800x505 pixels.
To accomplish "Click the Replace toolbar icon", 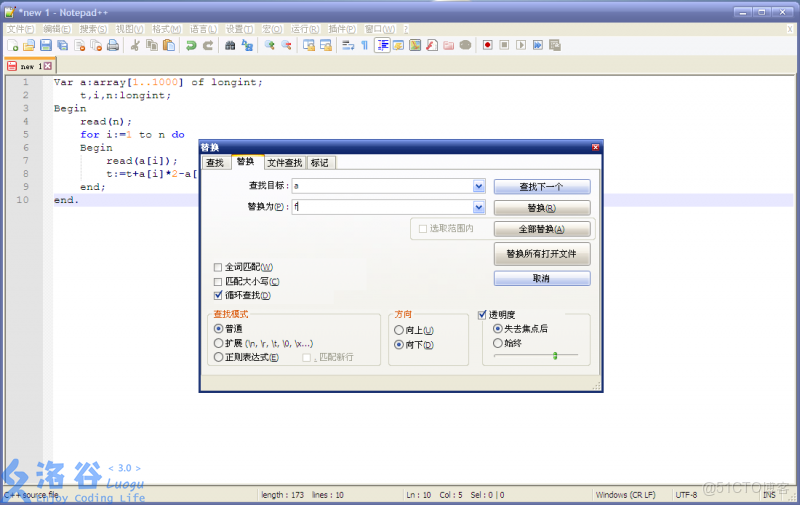I will [x=247, y=45].
